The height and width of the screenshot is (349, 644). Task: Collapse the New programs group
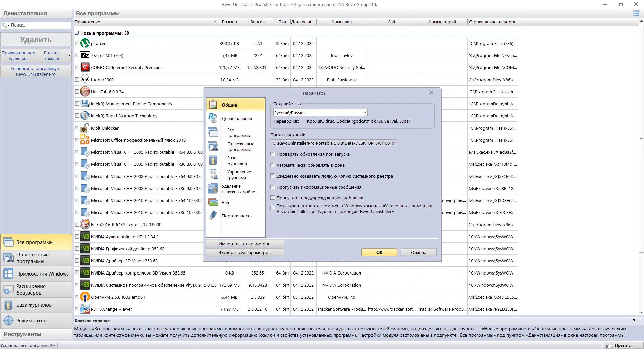click(77, 33)
